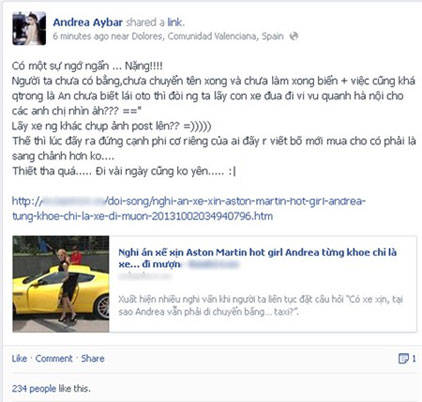Show the 234 people who liked
This screenshot has width=422, height=402.
[x=34, y=388]
